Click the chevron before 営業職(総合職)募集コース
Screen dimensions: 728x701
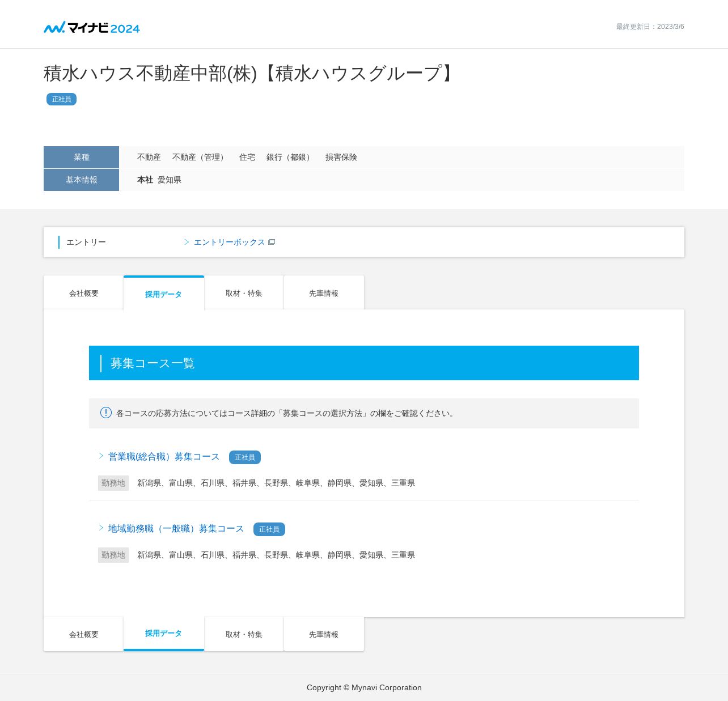(x=101, y=456)
